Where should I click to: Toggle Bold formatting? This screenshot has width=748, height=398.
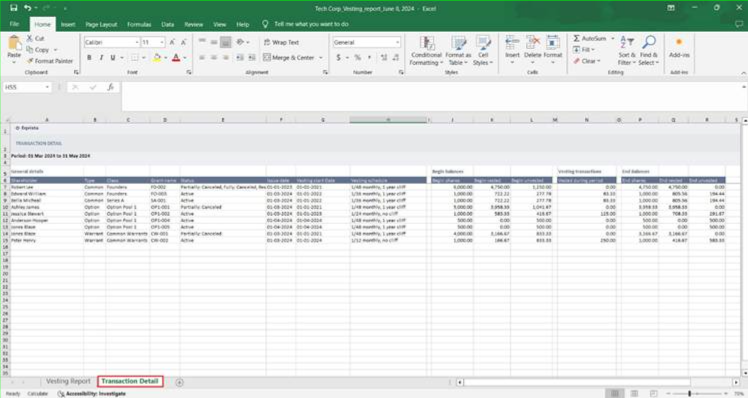coord(89,58)
